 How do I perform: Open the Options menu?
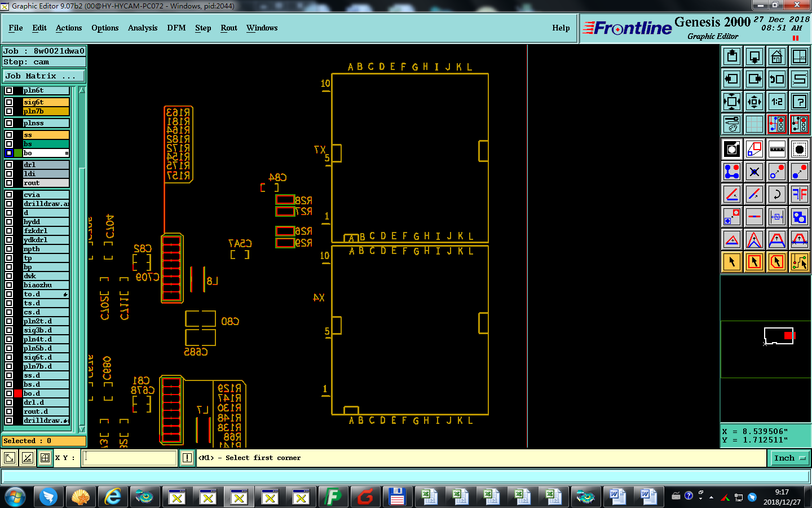tap(105, 28)
